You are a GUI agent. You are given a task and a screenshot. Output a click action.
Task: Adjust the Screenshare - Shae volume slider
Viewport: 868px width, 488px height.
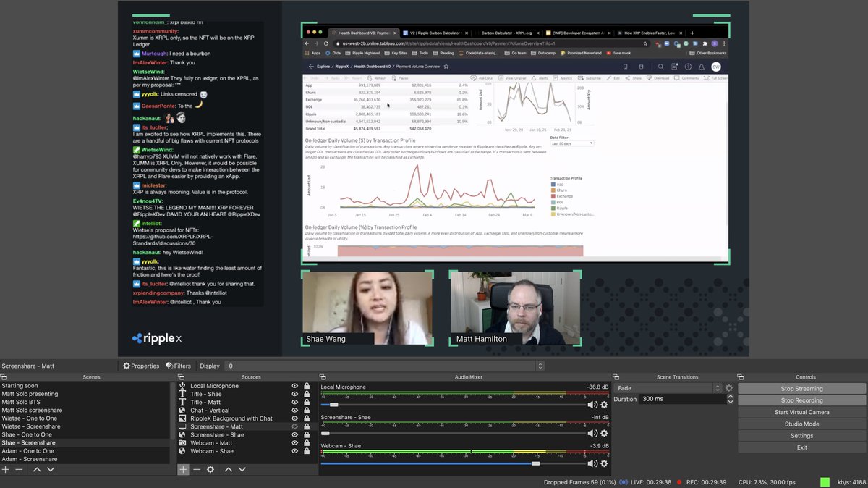pos(325,434)
